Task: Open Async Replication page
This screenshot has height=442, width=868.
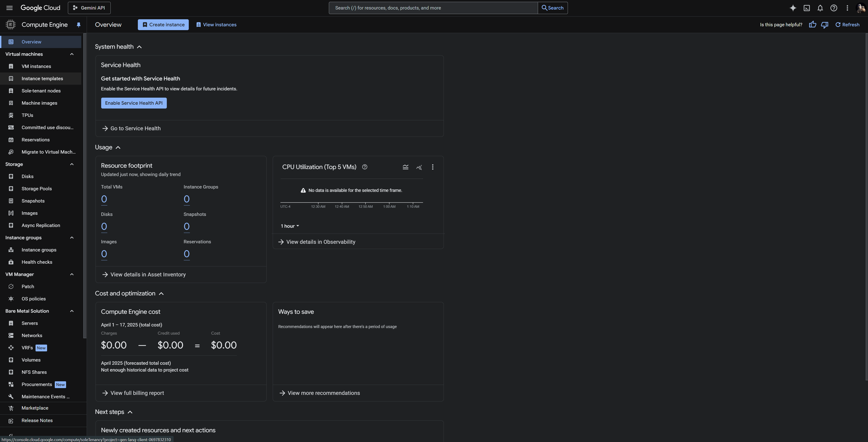Action: pos(41,225)
